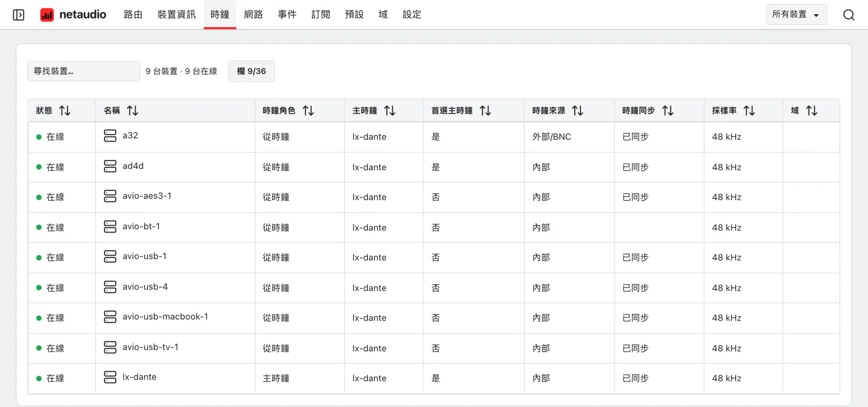Open the 欄 9/36 column chooser
Image resolution: width=868 pixels, height=407 pixels.
251,71
